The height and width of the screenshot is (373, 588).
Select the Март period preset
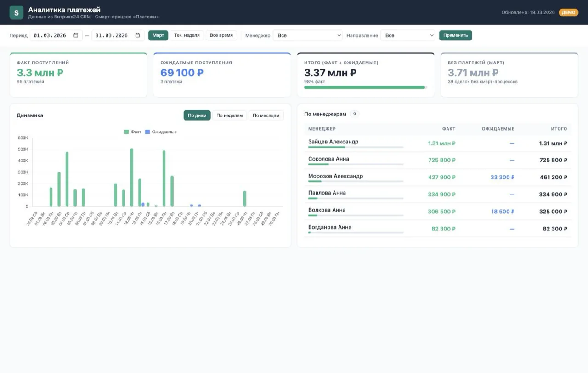158,35
